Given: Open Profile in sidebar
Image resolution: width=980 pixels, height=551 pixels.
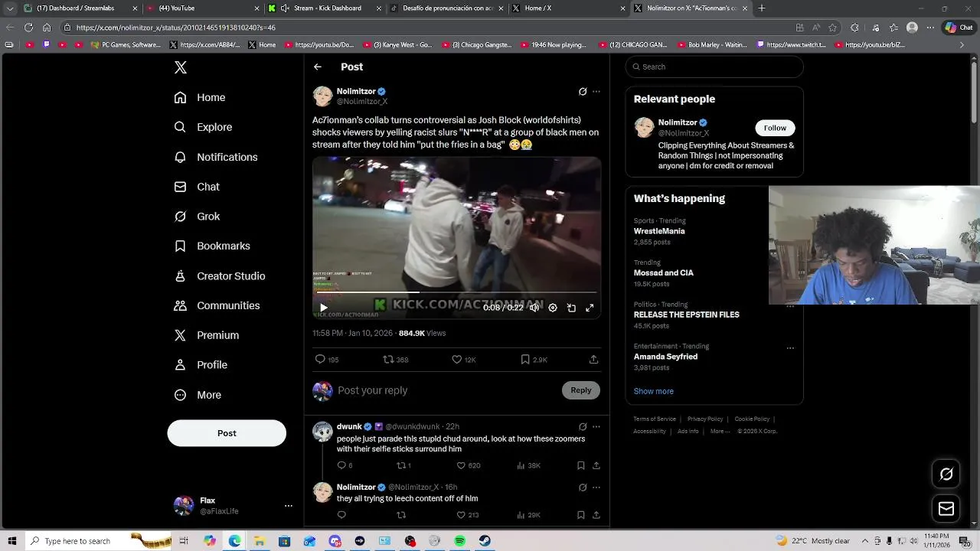Looking at the screenshot, I should click(x=201, y=365).
